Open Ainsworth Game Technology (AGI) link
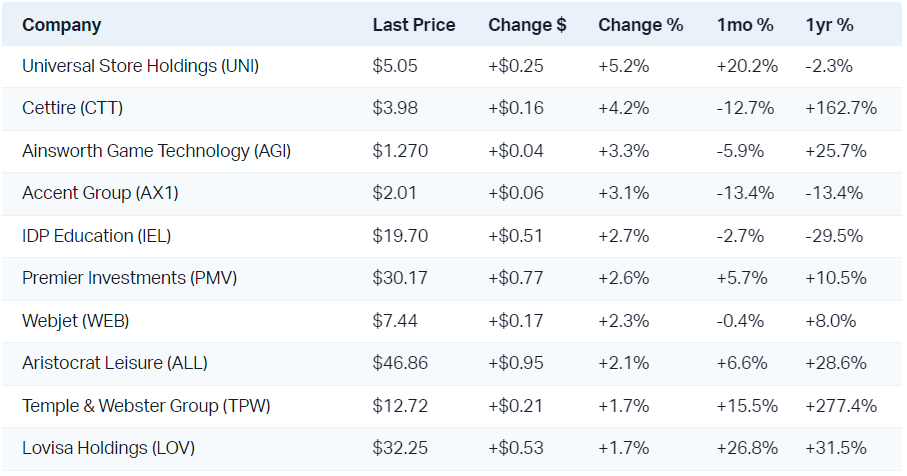 pos(156,151)
